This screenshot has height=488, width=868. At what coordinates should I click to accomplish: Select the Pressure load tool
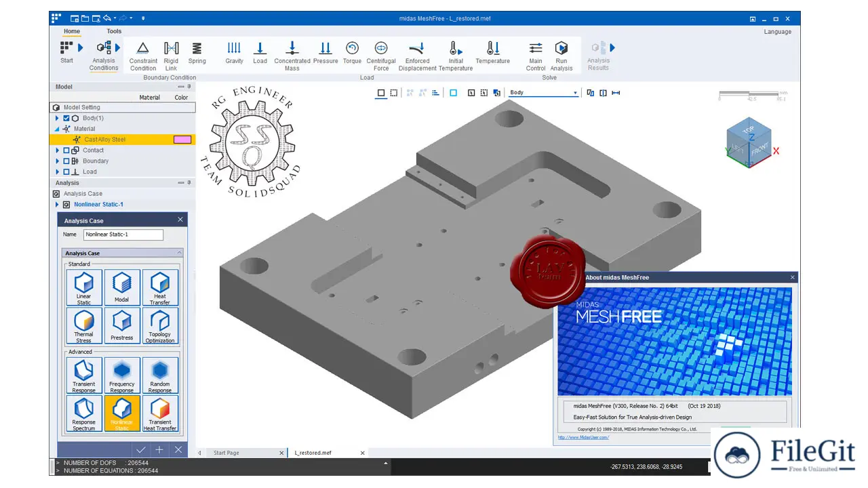pos(325,52)
